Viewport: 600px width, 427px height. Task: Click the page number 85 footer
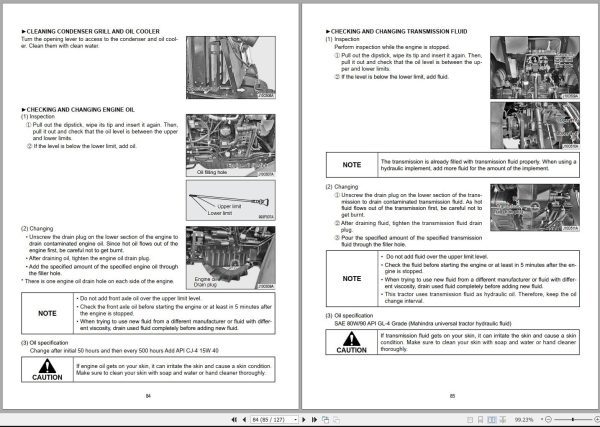[x=452, y=396]
